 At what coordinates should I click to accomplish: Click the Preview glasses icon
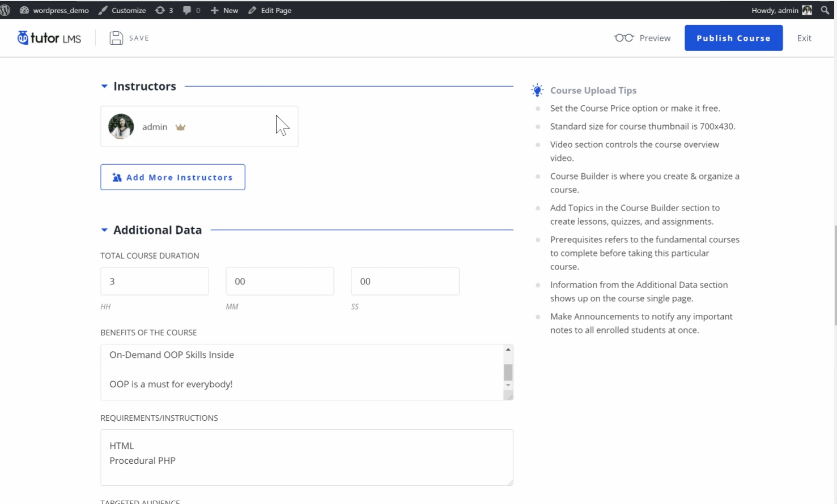click(x=624, y=38)
